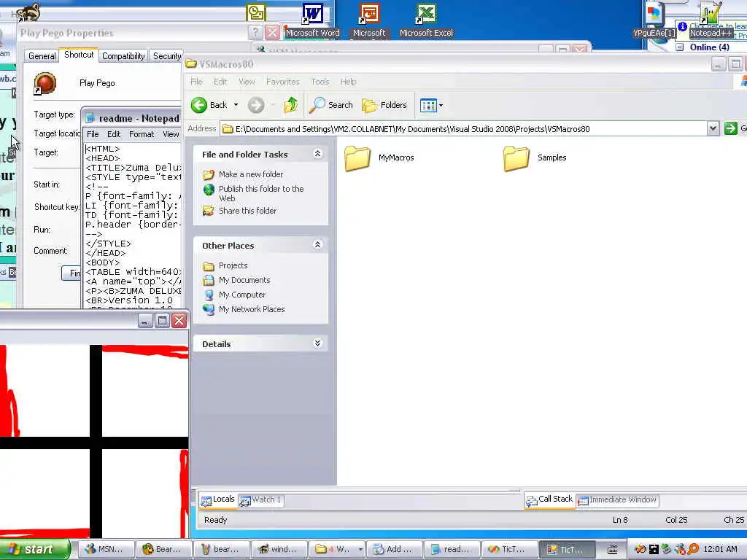The height and width of the screenshot is (560, 747).
Task: Open Notepad File menu
Action: 93,134
